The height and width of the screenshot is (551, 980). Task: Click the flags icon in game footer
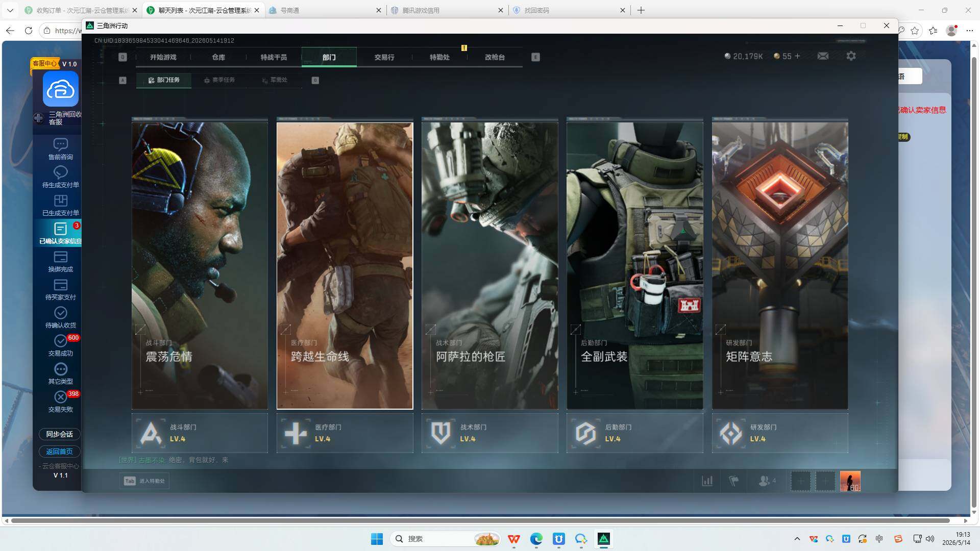tap(733, 481)
